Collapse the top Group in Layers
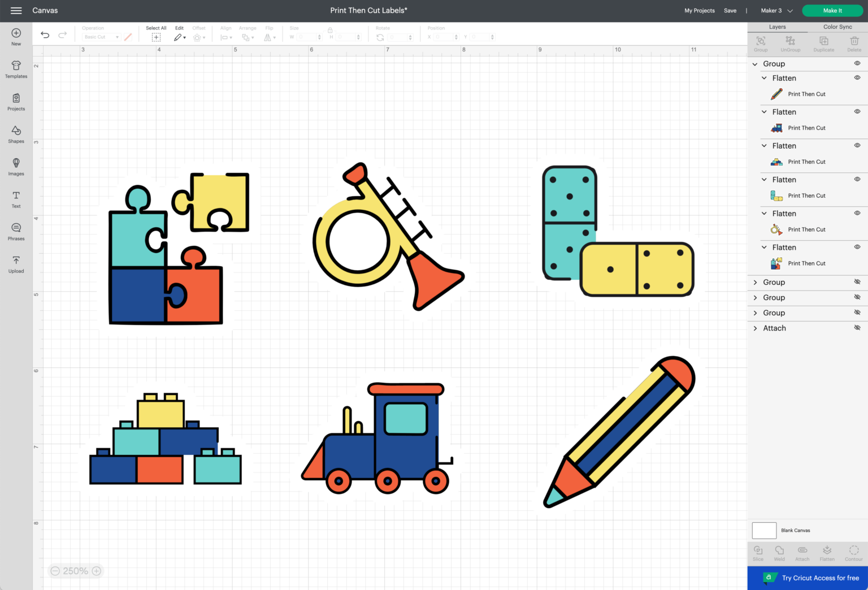Viewport: 868px width, 590px height. [x=755, y=64]
